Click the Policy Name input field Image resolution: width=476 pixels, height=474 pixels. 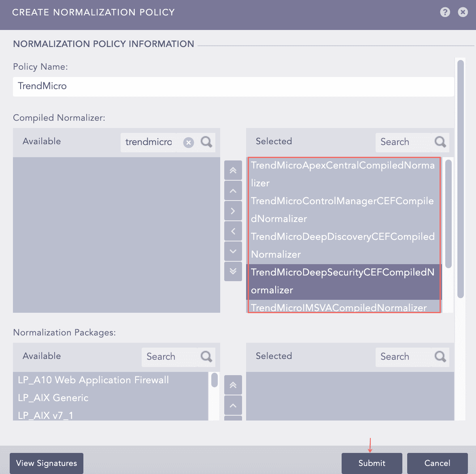pos(233,86)
